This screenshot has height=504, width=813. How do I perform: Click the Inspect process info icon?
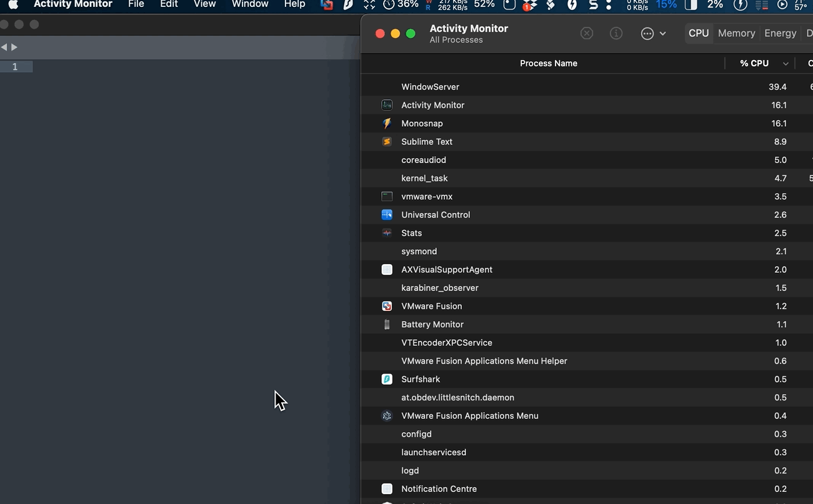(x=616, y=34)
